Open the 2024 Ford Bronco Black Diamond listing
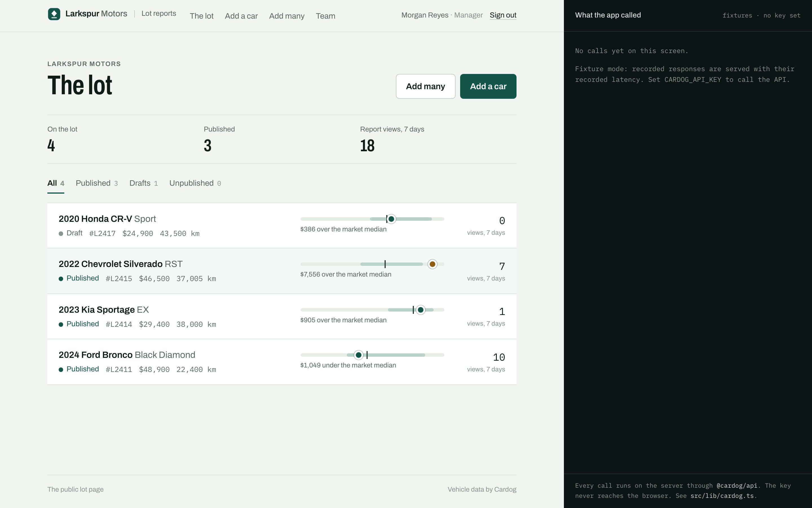The image size is (812, 508). 282,362
